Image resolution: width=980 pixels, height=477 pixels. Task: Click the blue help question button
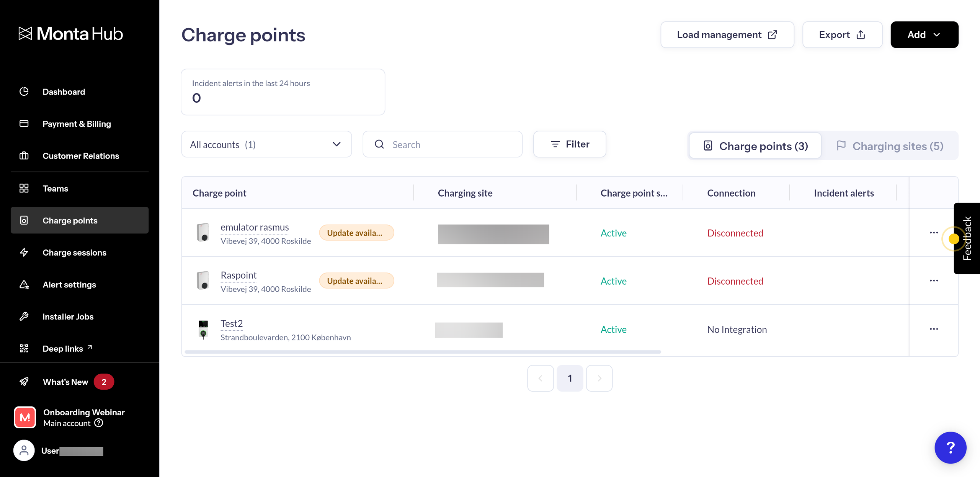(x=950, y=447)
